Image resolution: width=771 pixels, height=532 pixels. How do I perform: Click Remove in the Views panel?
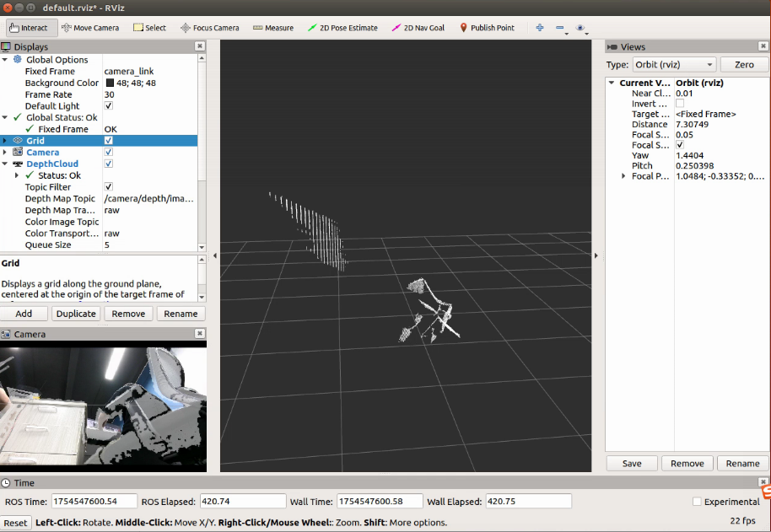[687, 463]
